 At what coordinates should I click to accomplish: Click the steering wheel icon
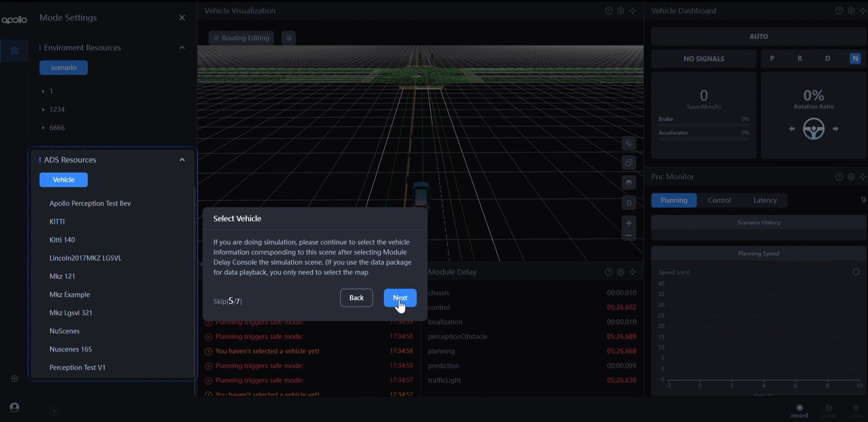tap(814, 129)
